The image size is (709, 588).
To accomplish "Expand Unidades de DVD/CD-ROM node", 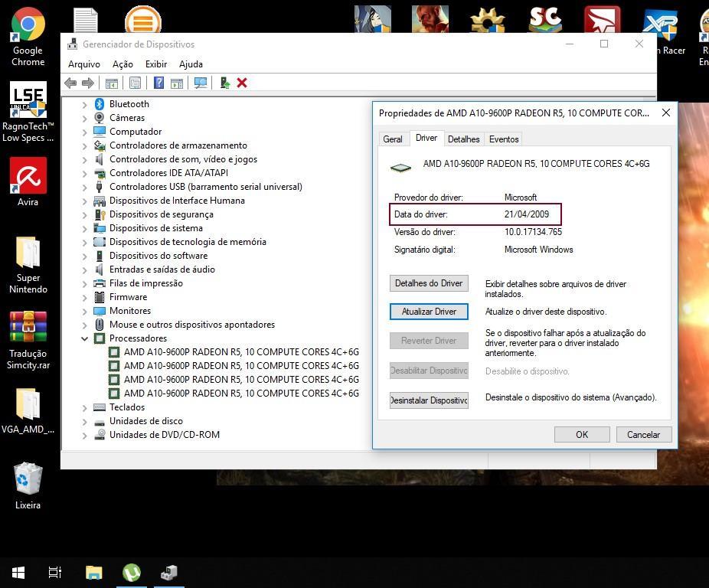I will tap(84, 436).
